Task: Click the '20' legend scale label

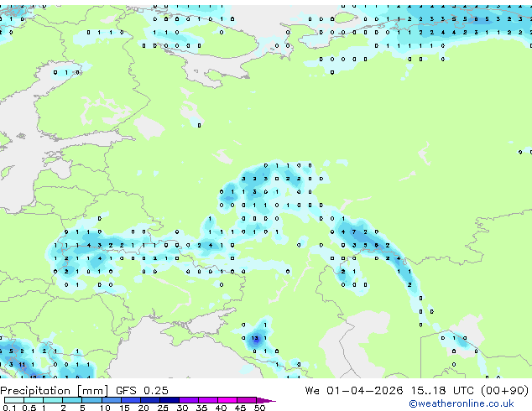Action: click(143, 408)
